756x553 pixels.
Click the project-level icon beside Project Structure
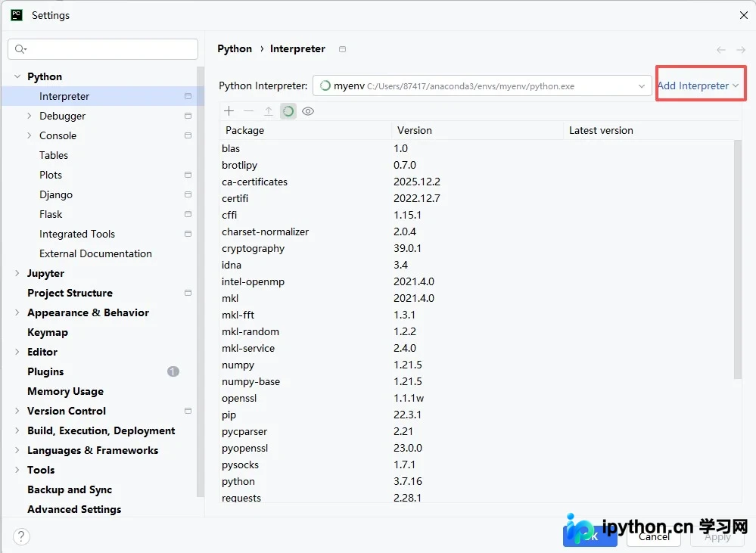[x=188, y=293]
